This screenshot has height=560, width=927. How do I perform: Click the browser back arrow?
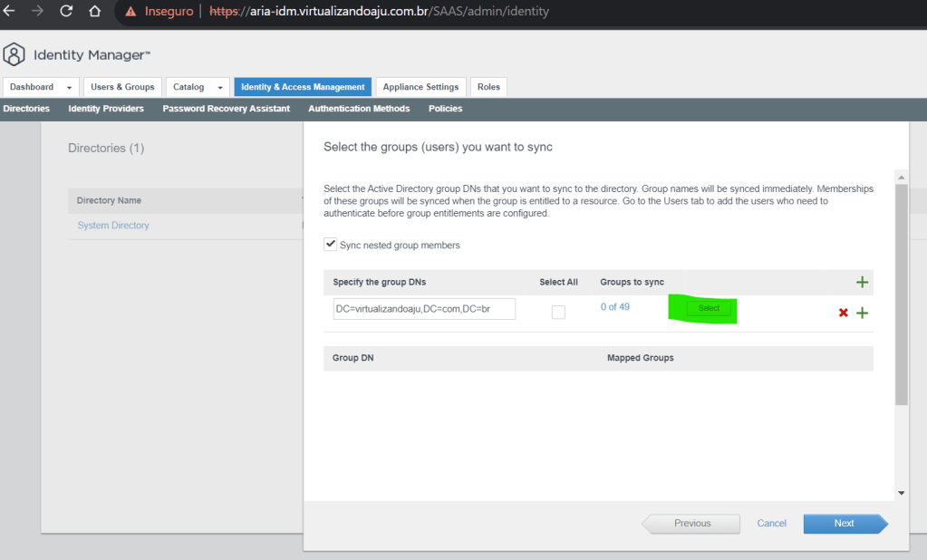point(10,12)
